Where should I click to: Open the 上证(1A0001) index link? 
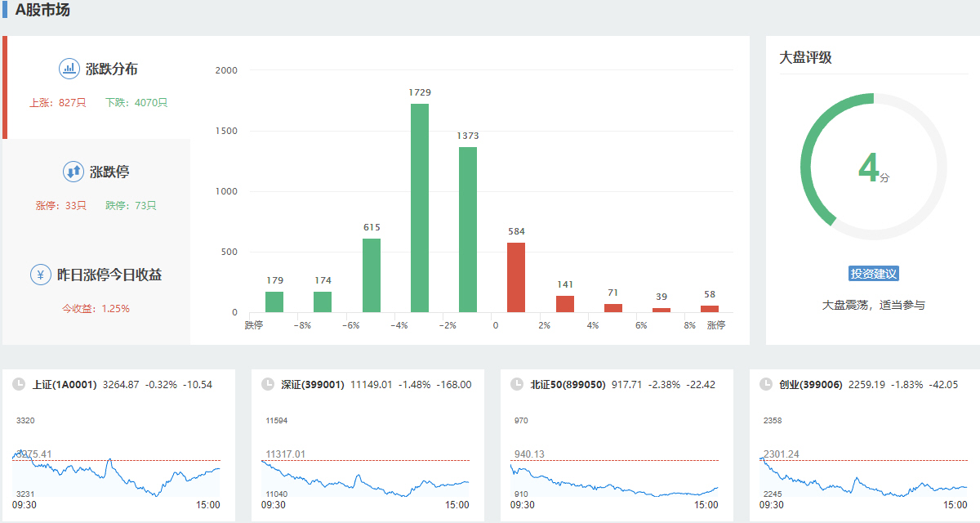click(x=65, y=384)
